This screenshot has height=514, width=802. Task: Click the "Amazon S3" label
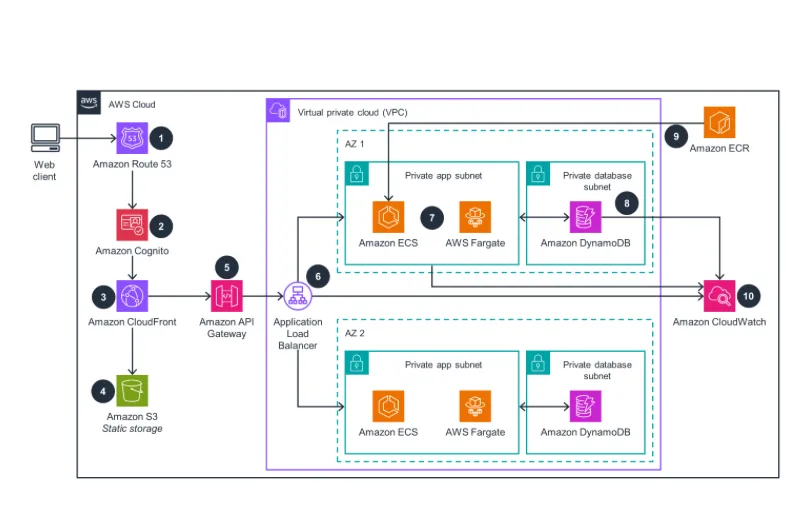(132, 417)
